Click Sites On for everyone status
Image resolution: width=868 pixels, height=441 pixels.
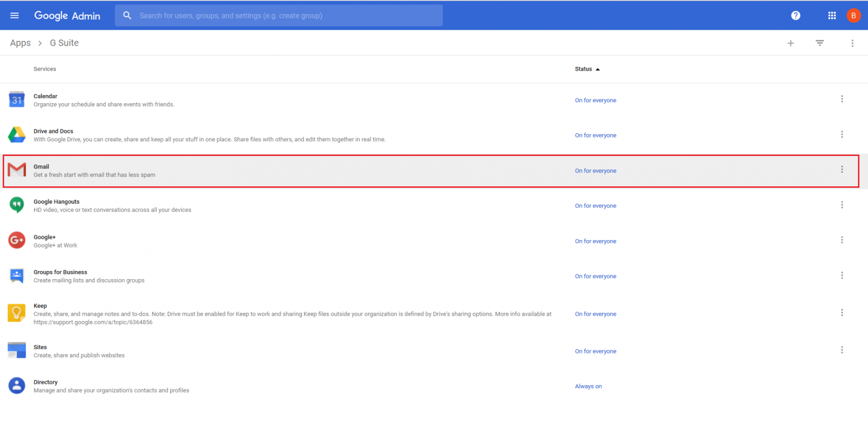pyautogui.click(x=596, y=351)
